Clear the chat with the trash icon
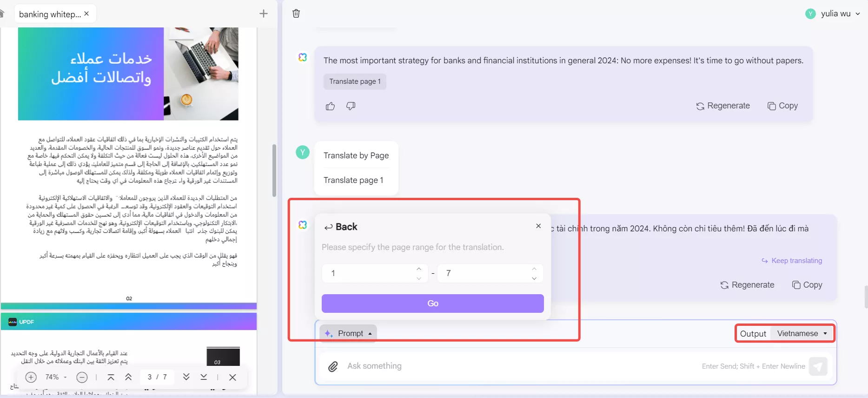This screenshot has width=868, height=398. 296,13
